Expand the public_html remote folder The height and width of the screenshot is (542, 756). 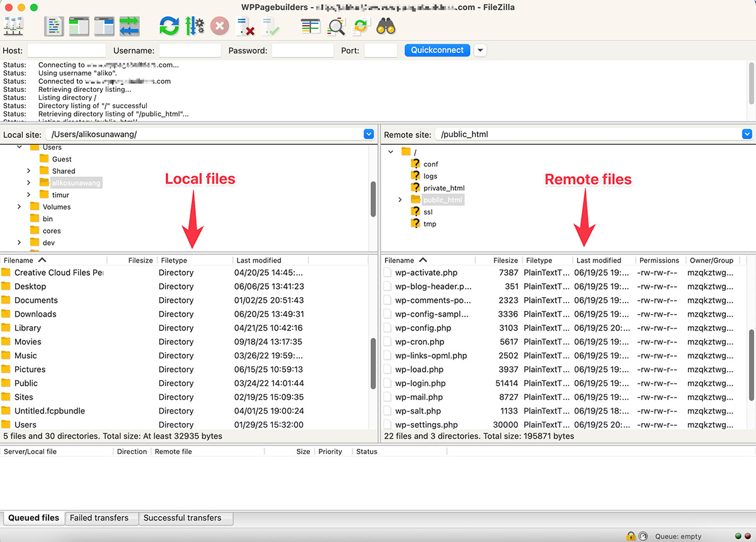point(400,200)
